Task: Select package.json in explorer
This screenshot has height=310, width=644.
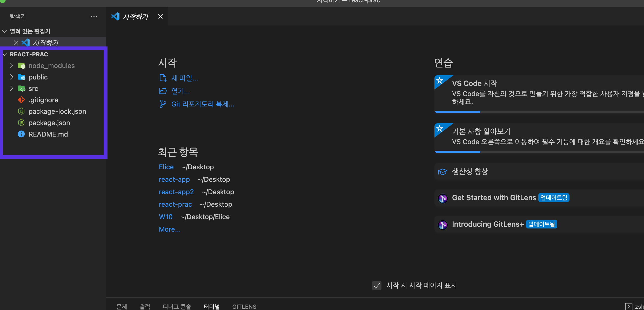Action: [x=53, y=123]
